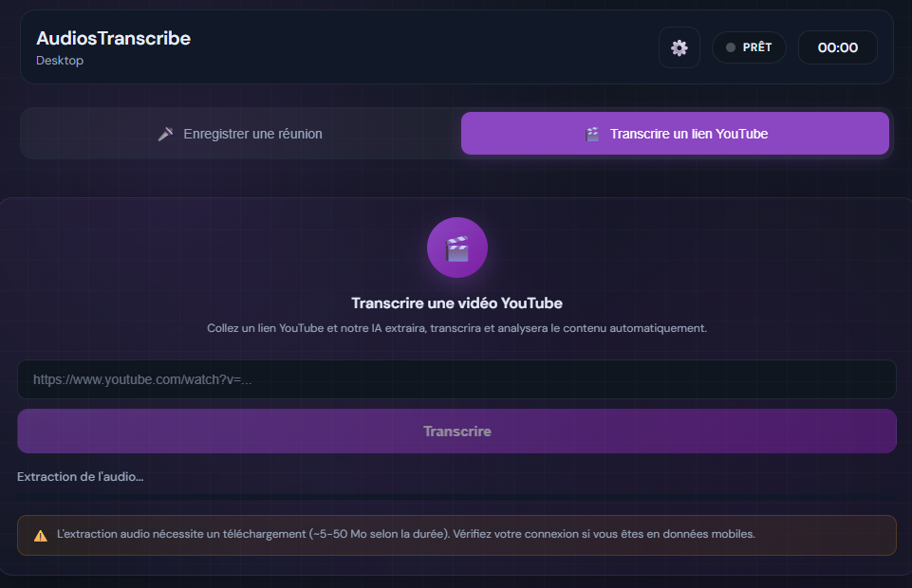Image resolution: width=912 pixels, height=588 pixels.
Task: Click the PRÊT status pill
Action: (749, 46)
